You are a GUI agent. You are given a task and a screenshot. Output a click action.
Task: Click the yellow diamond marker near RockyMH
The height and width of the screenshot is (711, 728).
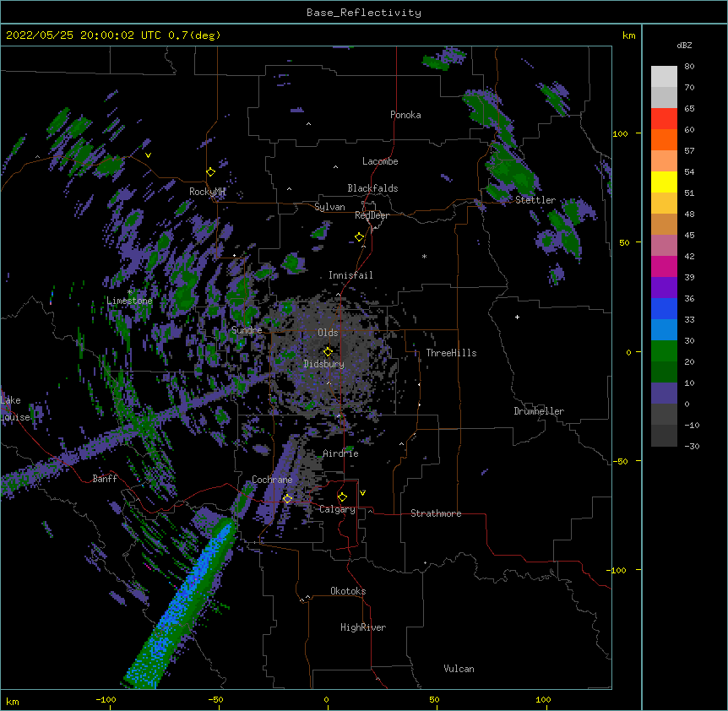[x=211, y=172]
